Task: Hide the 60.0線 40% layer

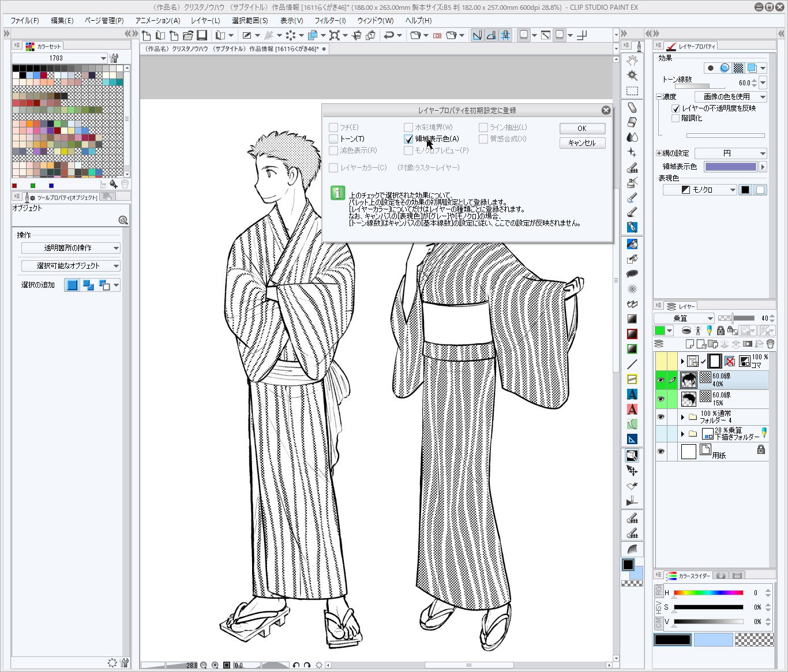Action: click(661, 380)
